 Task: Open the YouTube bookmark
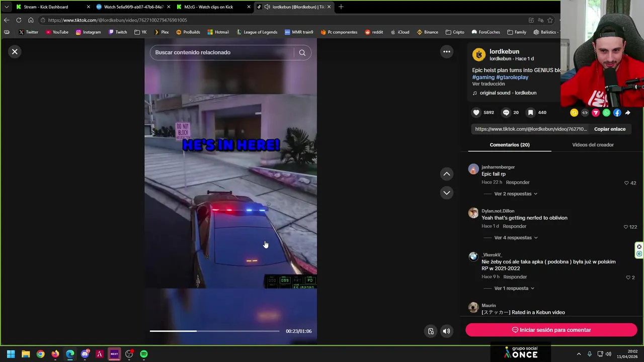click(x=57, y=32)
